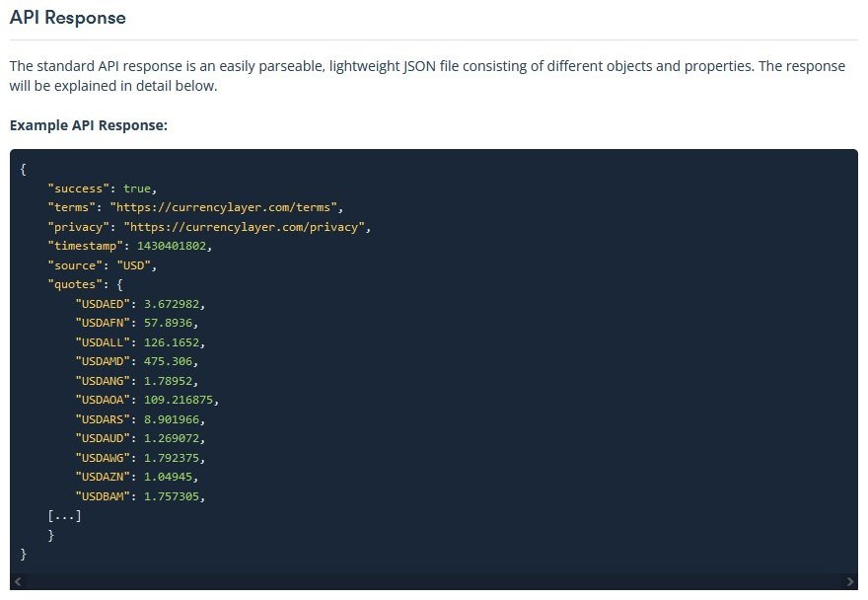Click the currencylayer.com/privacy URL string
Viewport: 868px width, 600px height.
[x=245, y=227]
